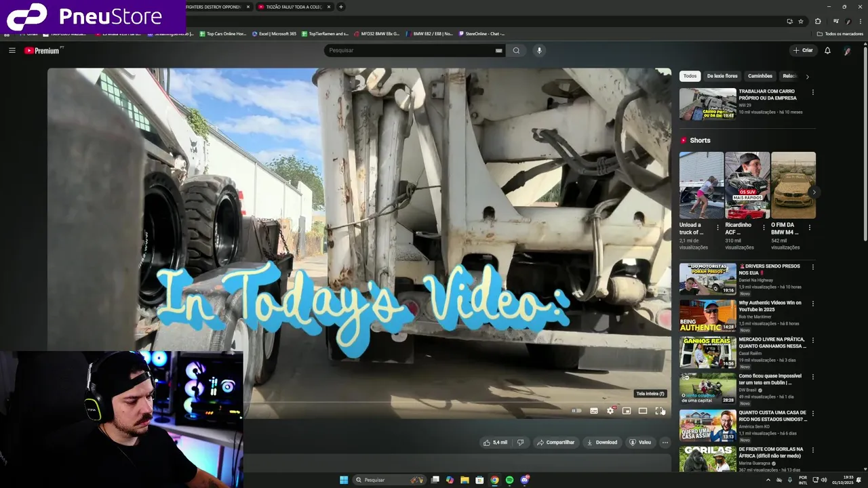Select the Caminhões filter chip
868x488 pixels.
pos(760,76)
